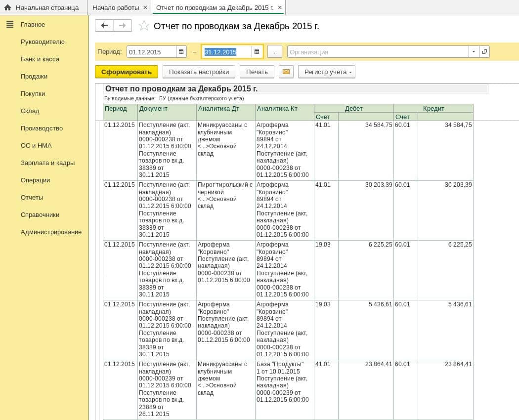Click the ellipsis period selection button

click(x=274, y=51)
